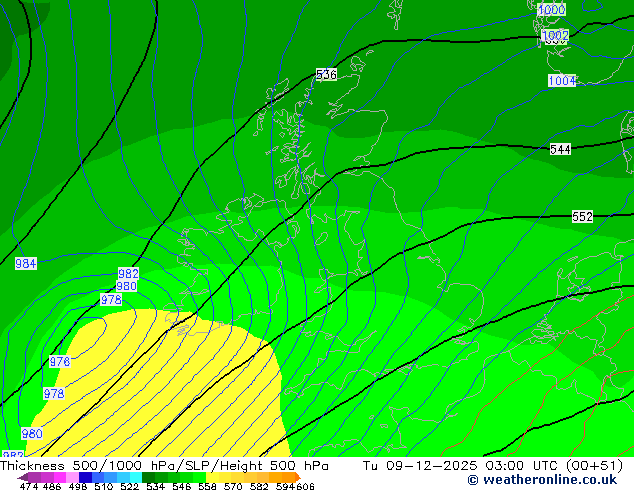Click the '(00+51)' forecast hour text
The image size is (634, 490).
coord(594,466)
